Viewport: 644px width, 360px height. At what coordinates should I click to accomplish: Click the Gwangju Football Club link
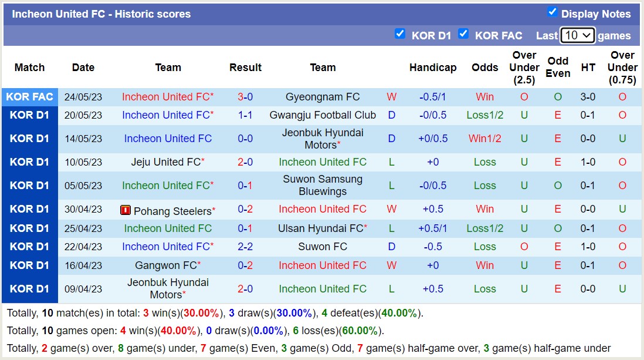coord(323,115)
